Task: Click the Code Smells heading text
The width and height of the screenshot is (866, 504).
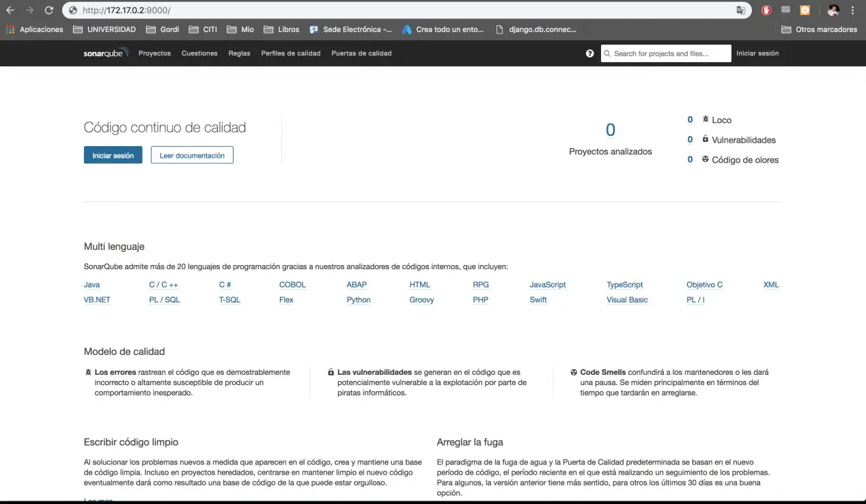Action: tap(602, 372)
